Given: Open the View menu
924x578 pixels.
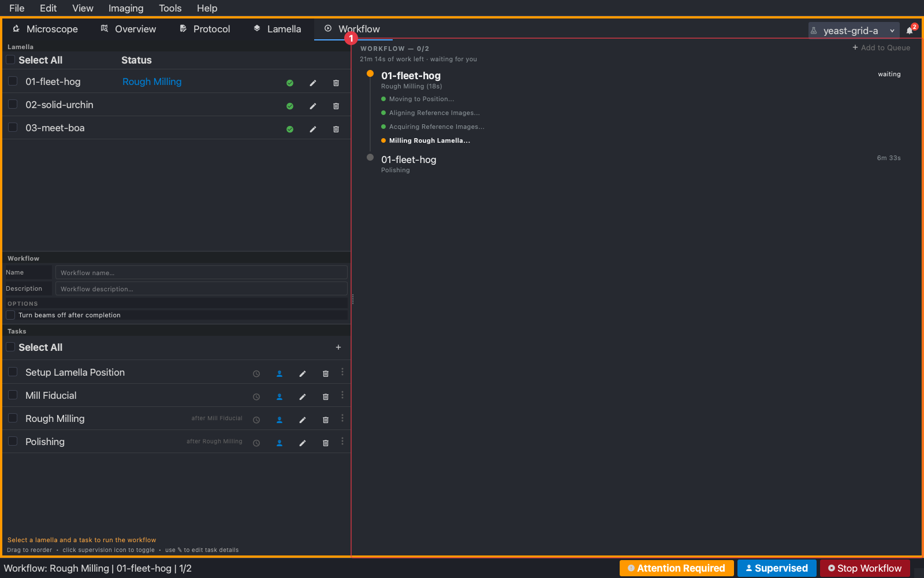Looking at the screenshot, I should 83,8.
